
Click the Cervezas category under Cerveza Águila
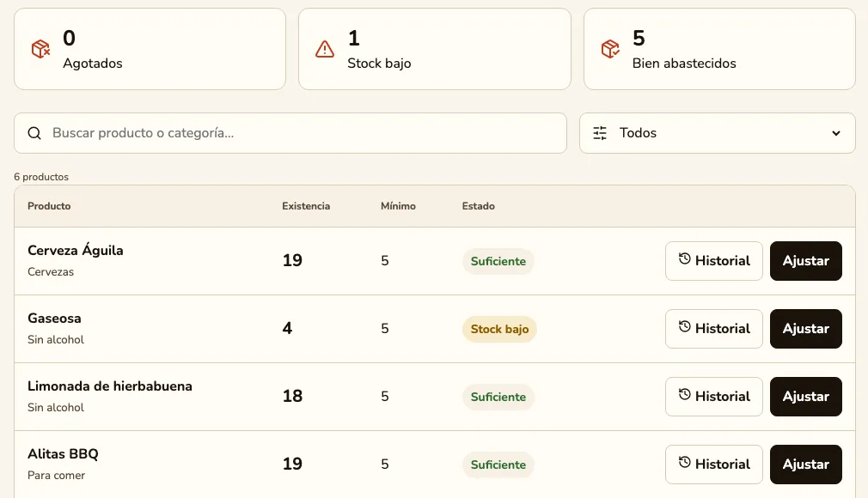[51, 271]
